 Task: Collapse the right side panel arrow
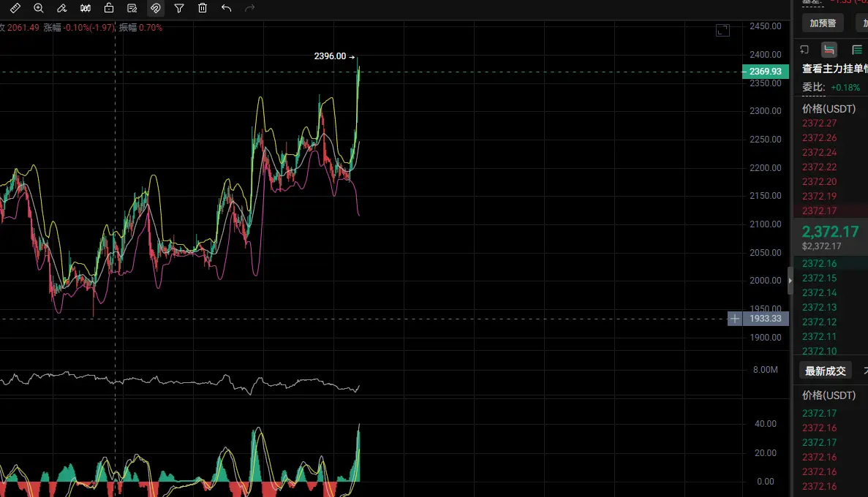pos(790,281)
